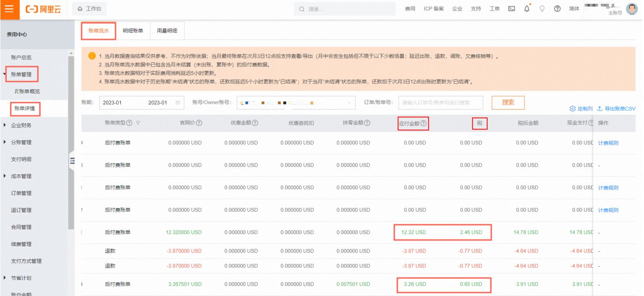Open the 工作台 workbench home
Image resolution: width=644 pixels, height=296 pixels.
tap(89, 9)
